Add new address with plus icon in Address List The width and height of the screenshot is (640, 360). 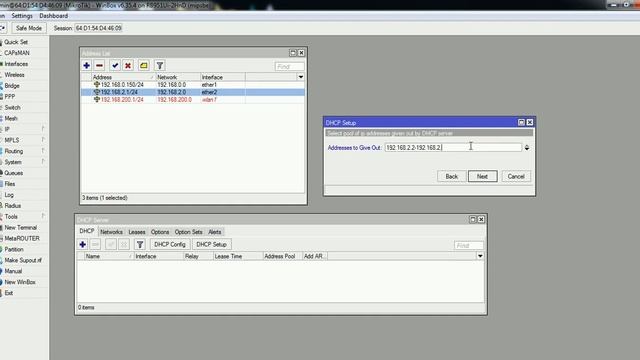point(87,65)
